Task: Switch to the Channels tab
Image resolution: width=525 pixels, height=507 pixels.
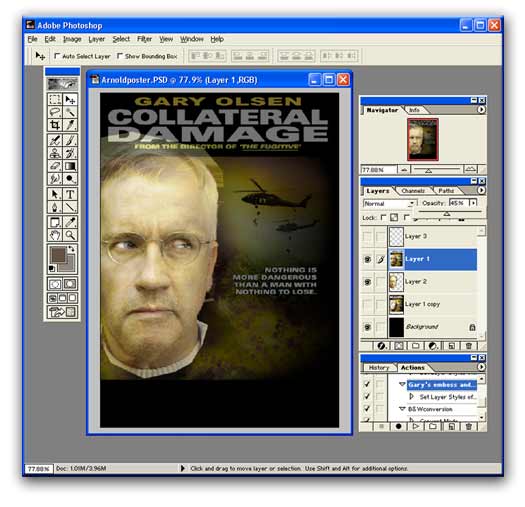Action: (x=412, y=191)
